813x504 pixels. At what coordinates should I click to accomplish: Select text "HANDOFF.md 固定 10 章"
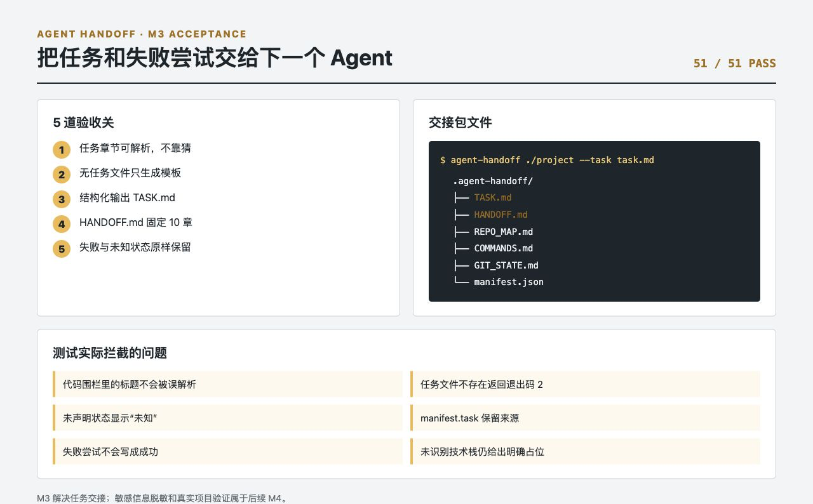click(x=136, y=223)
